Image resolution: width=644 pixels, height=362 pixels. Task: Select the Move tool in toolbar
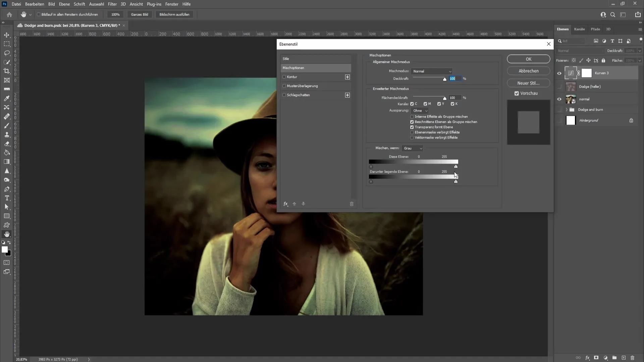coord(7,34)
